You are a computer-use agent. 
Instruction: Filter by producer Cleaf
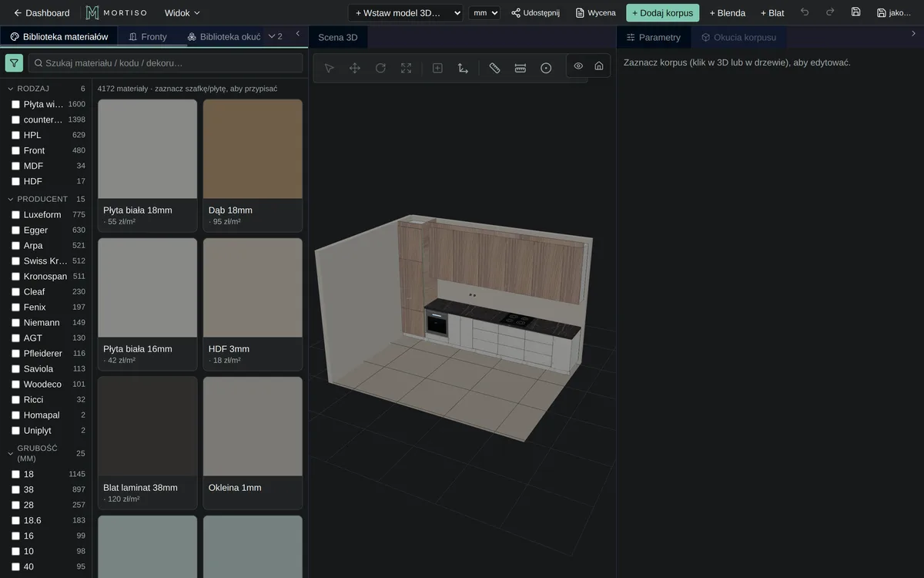click(15, 291)
